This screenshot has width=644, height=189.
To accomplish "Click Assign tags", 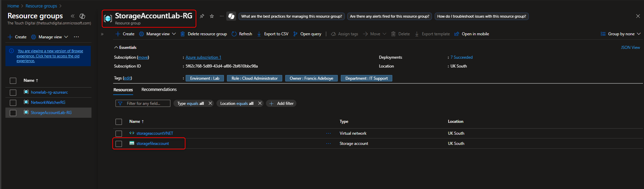I will tap(345, 34).
